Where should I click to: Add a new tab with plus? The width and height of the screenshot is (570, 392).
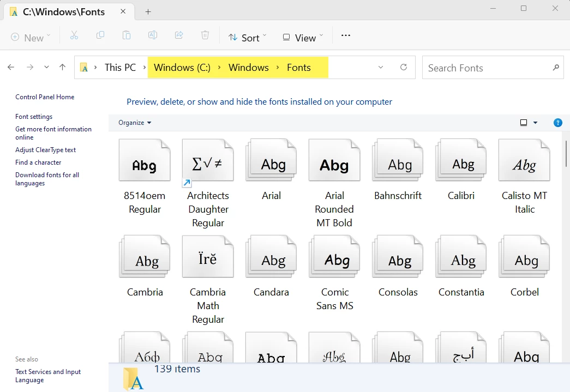coord(148,11)
